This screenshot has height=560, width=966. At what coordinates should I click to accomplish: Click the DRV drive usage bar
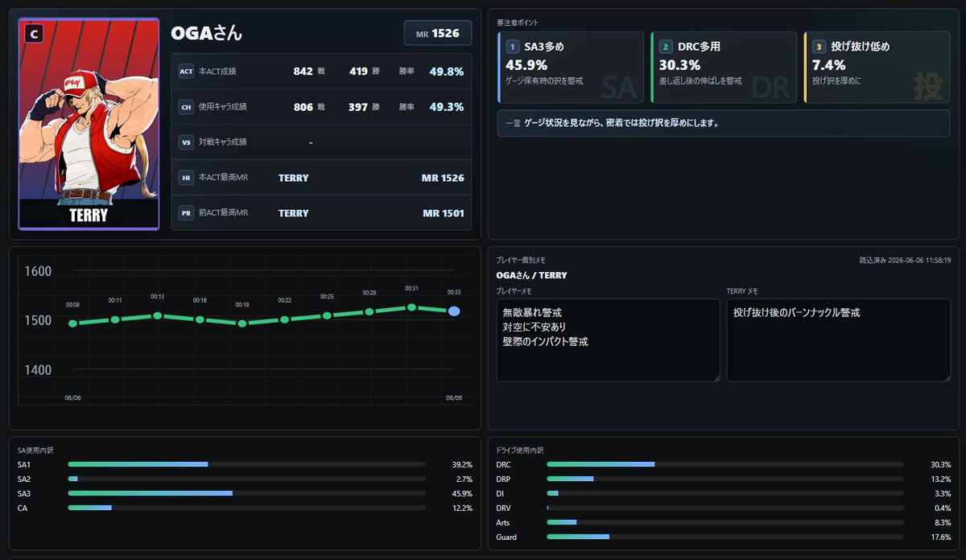coord(725,508)
